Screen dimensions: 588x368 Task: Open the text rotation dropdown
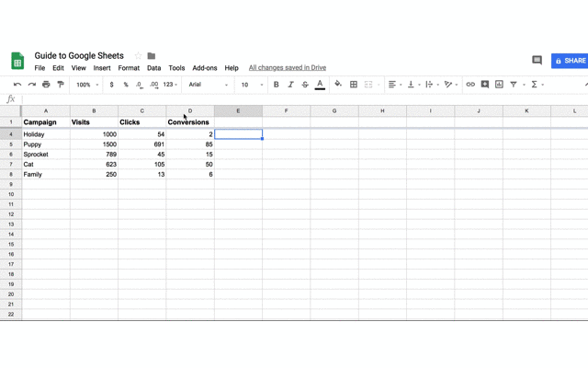451,85
